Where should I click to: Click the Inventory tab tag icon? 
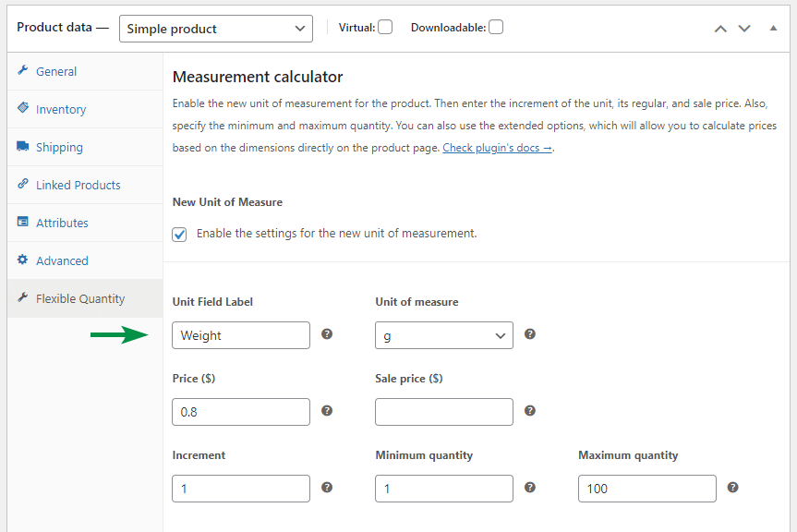[23, 108]
